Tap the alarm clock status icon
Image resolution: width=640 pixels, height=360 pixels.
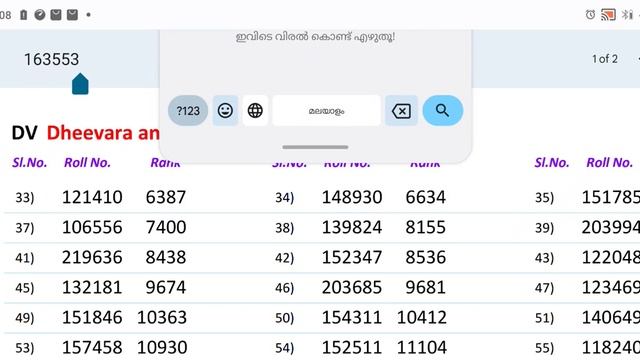(x=590, y=15)
